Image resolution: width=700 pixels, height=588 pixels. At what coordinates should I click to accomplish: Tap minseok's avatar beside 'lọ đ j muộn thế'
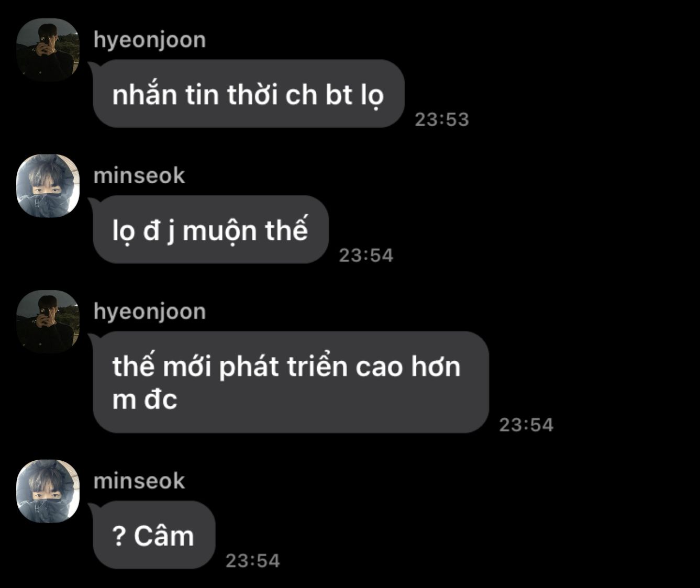pos(48,185)
